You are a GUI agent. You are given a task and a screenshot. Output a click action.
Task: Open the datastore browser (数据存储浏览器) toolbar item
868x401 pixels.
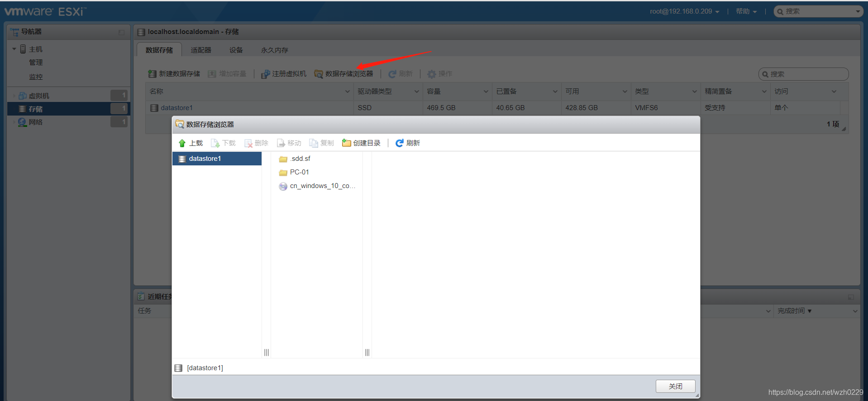click(344, 74)
